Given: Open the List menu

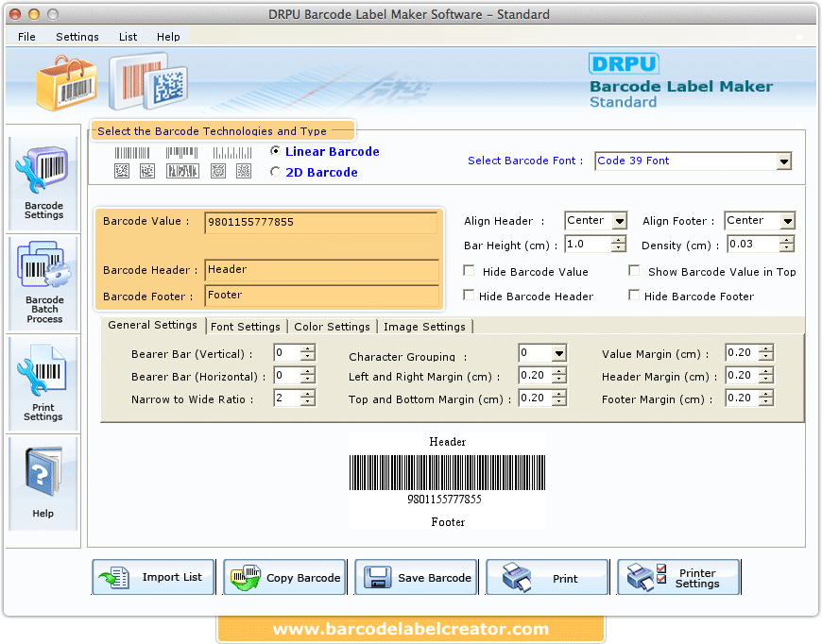Looking at the screenshot, I should (x=128, y=37).
